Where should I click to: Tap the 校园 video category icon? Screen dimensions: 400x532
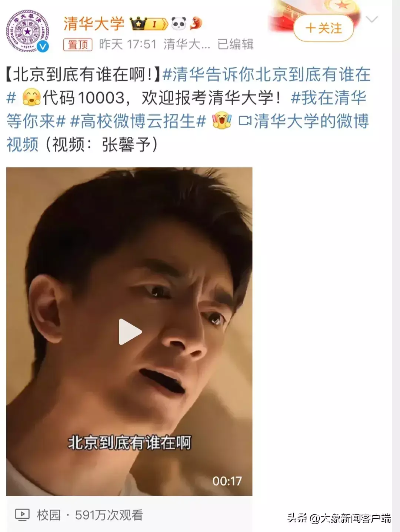[x=22, y=515]
